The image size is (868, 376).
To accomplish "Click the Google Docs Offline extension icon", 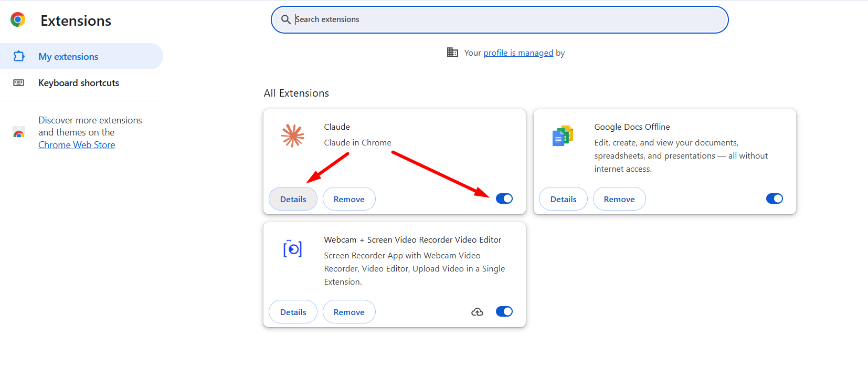I will tap(563, 135).
